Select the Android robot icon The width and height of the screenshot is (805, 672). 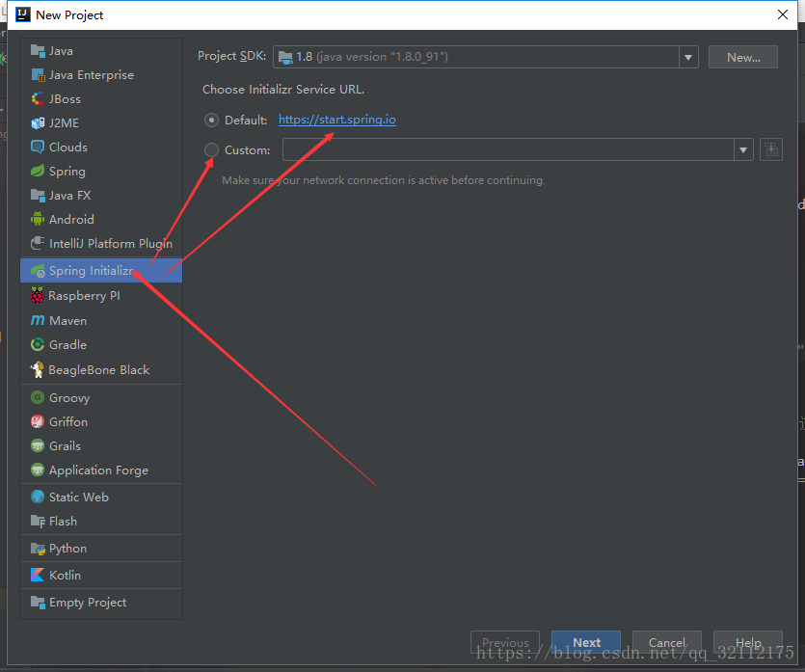(x=38, y=219)
